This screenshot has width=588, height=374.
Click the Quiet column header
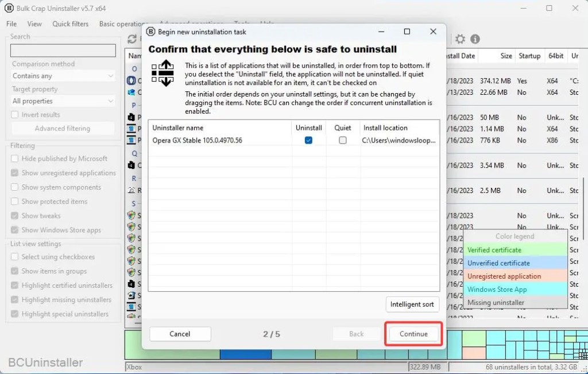pos(343,128)
